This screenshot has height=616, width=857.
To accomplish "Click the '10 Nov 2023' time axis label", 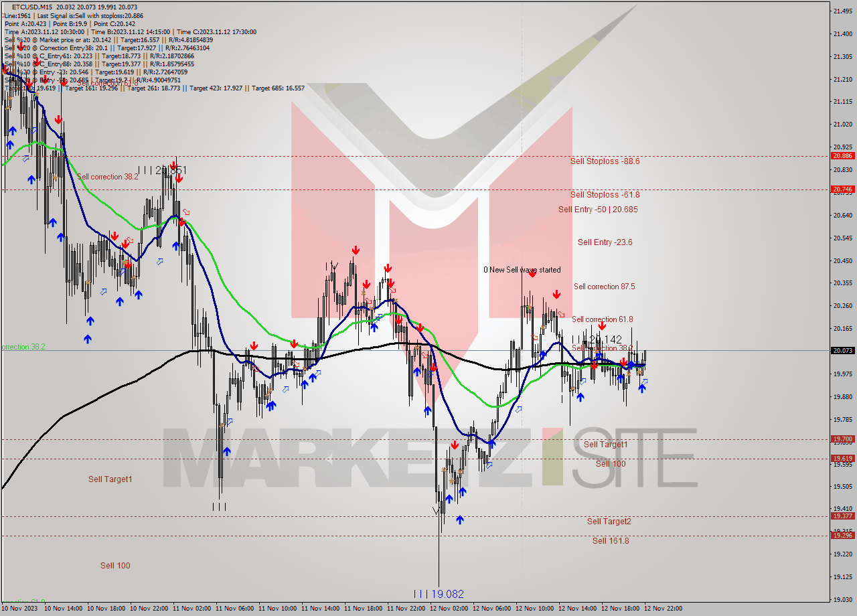I will [x=20, y=609].
